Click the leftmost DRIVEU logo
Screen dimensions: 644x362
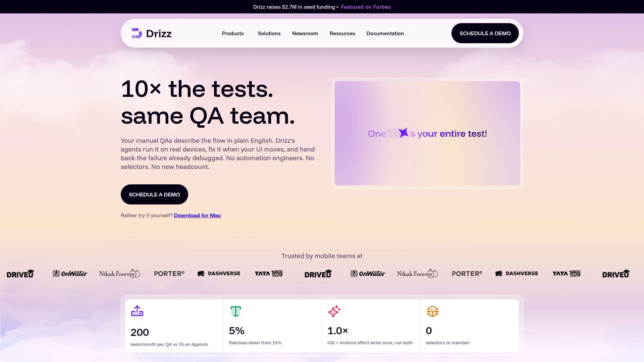point(20,274)
